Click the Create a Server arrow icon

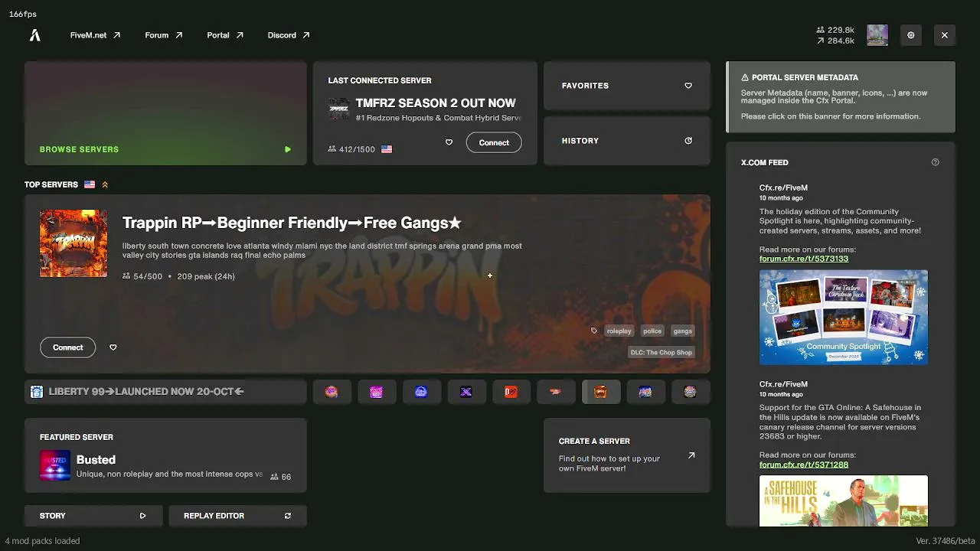click(691, 455)
